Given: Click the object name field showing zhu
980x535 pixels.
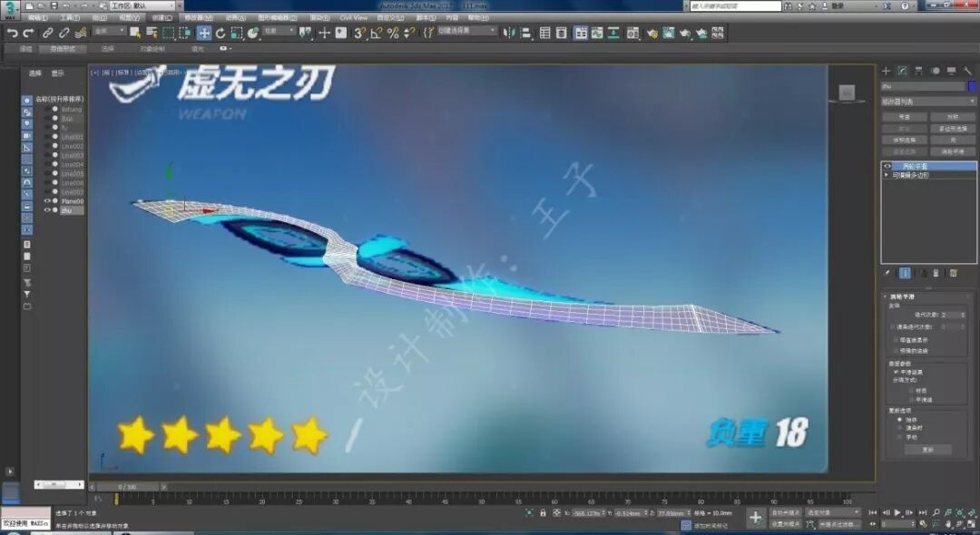Looking at the screenshot, I should click(x=923, y=86).
